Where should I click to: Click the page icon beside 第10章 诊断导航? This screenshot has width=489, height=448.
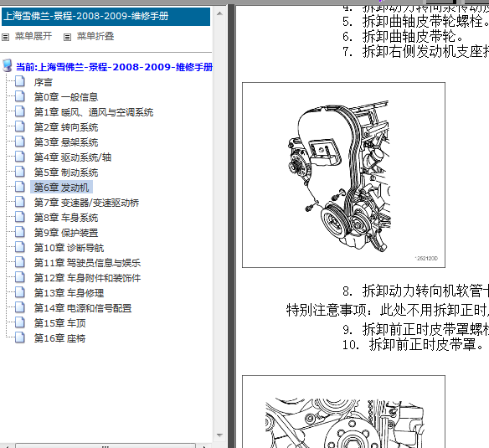(x=20, y=247)
